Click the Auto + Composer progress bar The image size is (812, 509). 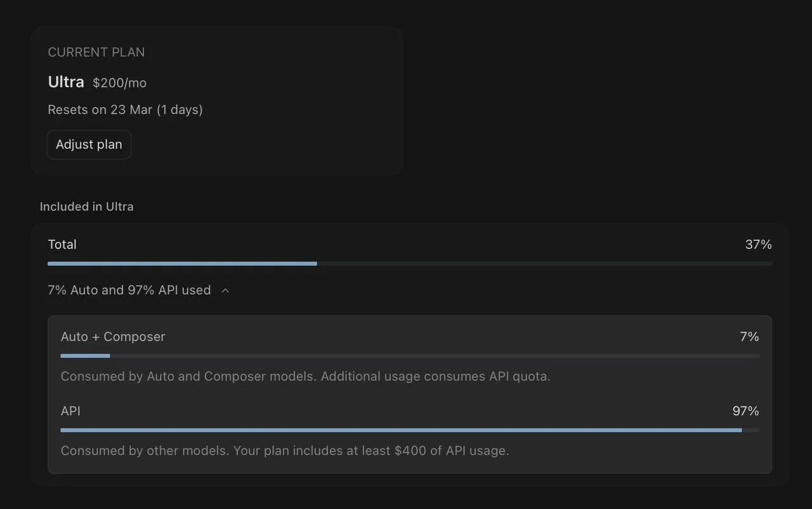pyautogui.click(x=409, y=356)
